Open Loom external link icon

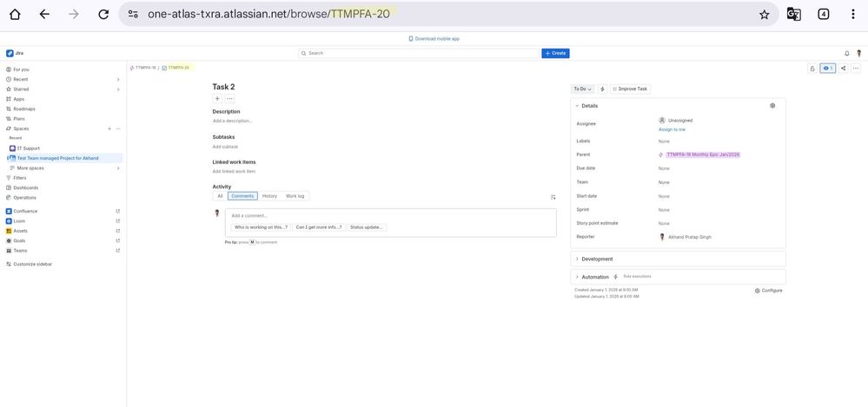click(x=117, y=220)
